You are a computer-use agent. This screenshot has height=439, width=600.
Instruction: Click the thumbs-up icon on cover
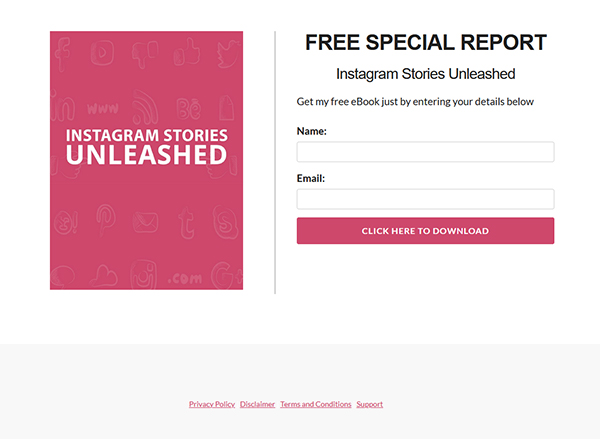187,52
